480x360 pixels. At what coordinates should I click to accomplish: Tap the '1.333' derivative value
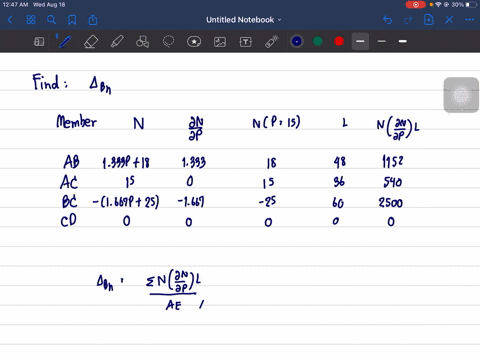194,162
